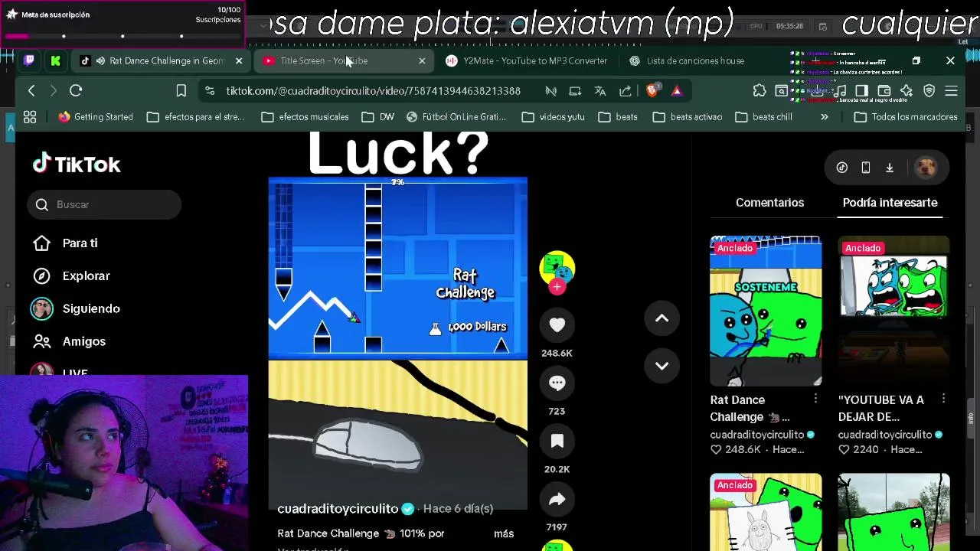Open options for the Rat Dance Challenge card
This screenshot has width=980, height=551.
point(815,399)
